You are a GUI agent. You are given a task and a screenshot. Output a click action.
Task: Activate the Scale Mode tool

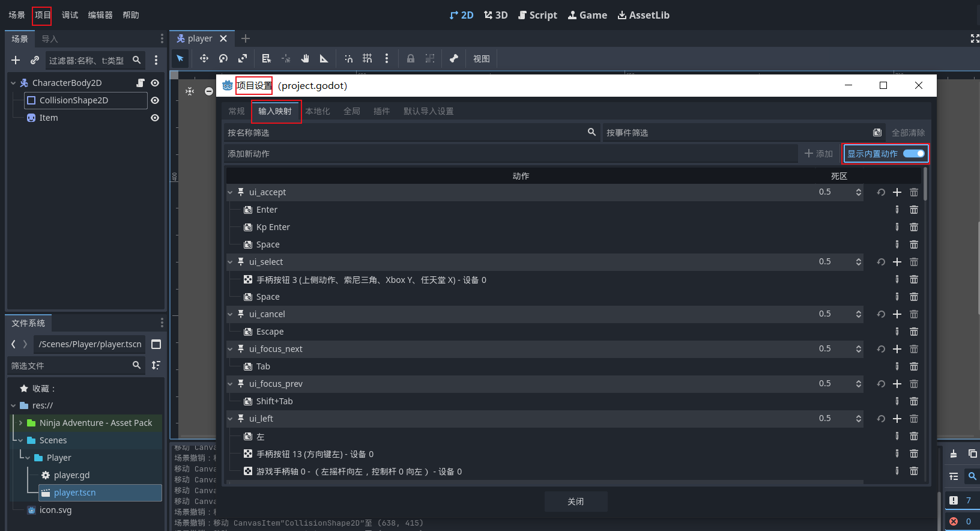(x=243, y=58)
